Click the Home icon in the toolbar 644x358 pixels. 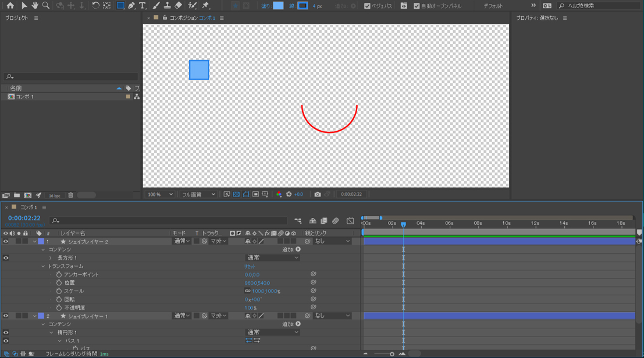point(10,6)
